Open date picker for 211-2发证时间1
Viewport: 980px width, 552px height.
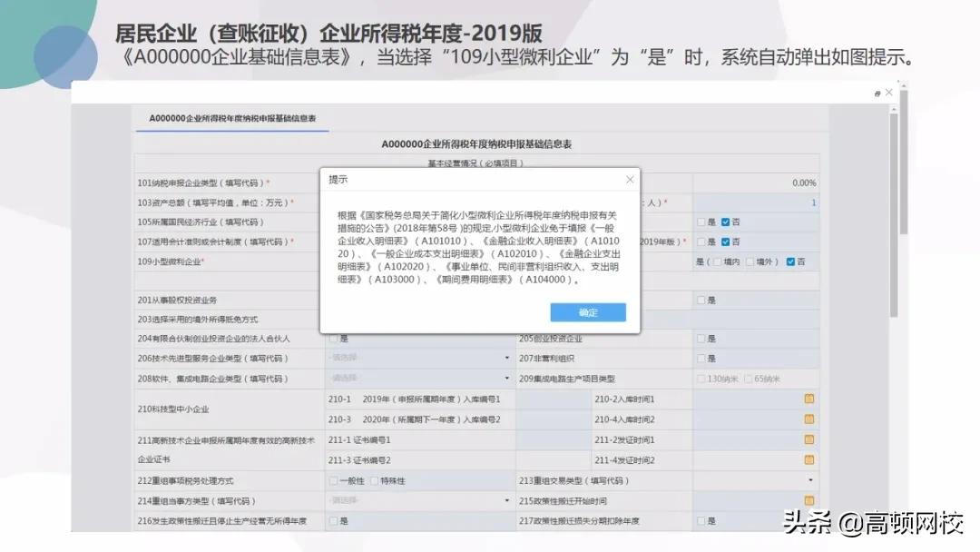[808, 439]
